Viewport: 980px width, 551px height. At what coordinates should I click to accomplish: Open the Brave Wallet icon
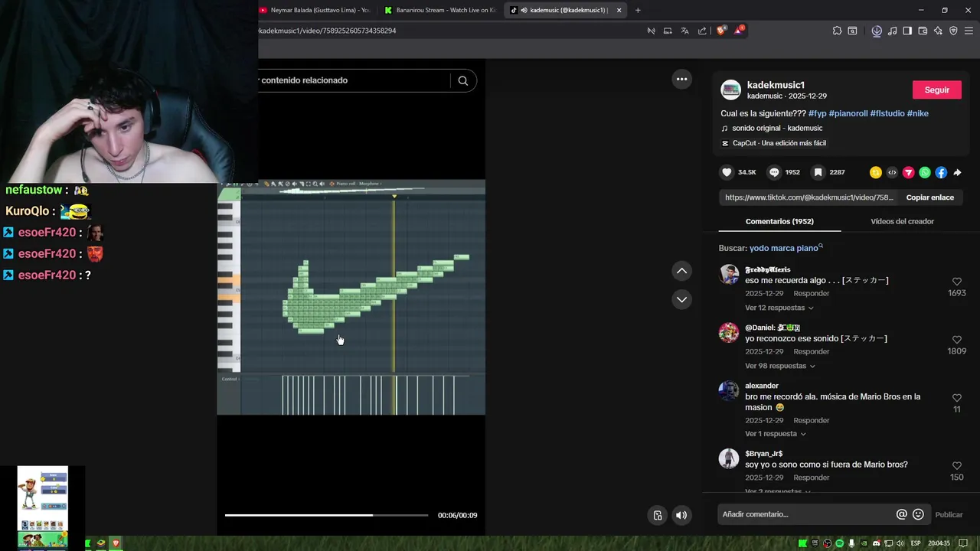click(x=923, y=31)
